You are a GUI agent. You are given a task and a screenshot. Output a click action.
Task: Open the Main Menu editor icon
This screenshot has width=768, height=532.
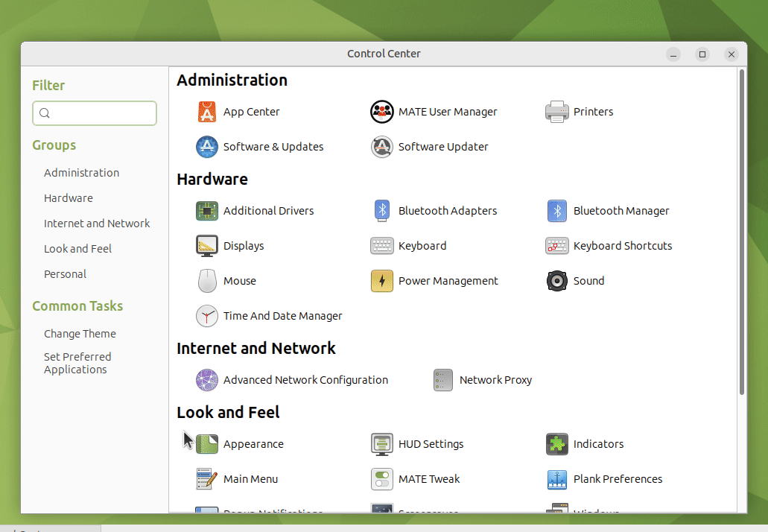[x=206, y=479]
